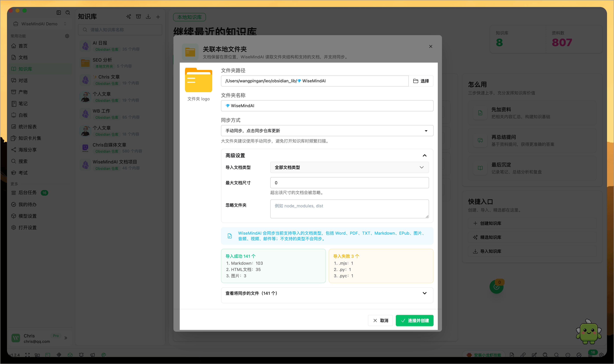The image size is (614, 364).
Task: Click the palette theme icon in status bar
Action: pos(104,355)
